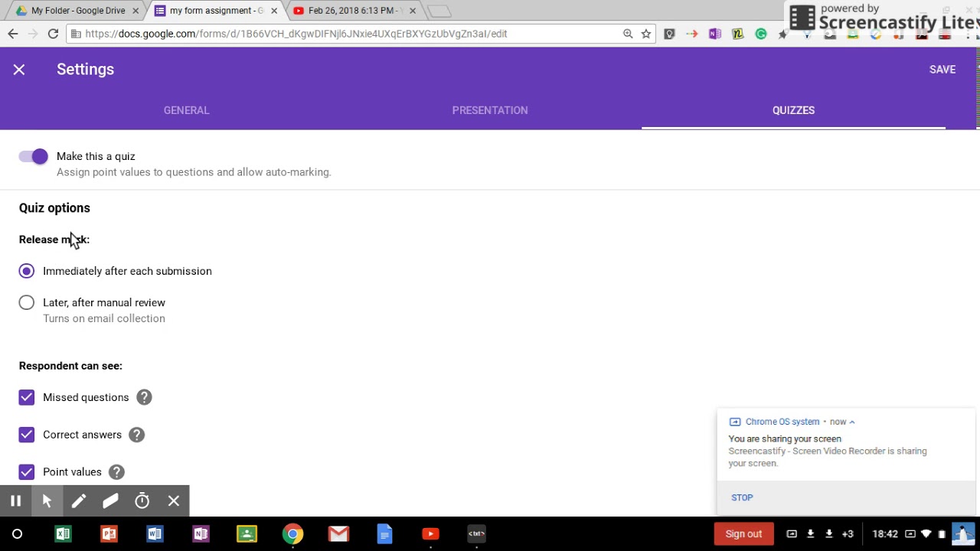The image size is (980, 551).
Task: Select the Screencastify mouse pointer tool
Action: point(47,501)
